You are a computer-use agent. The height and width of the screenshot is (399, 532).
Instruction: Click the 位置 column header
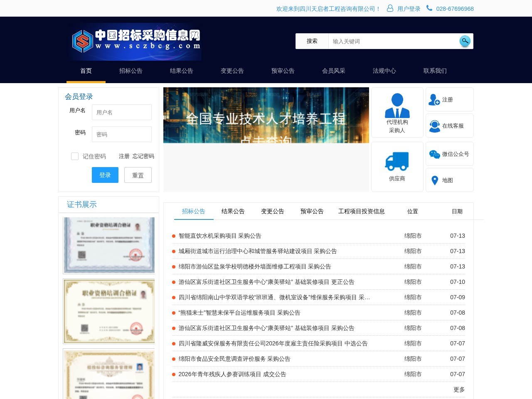(x=413, y=211)
